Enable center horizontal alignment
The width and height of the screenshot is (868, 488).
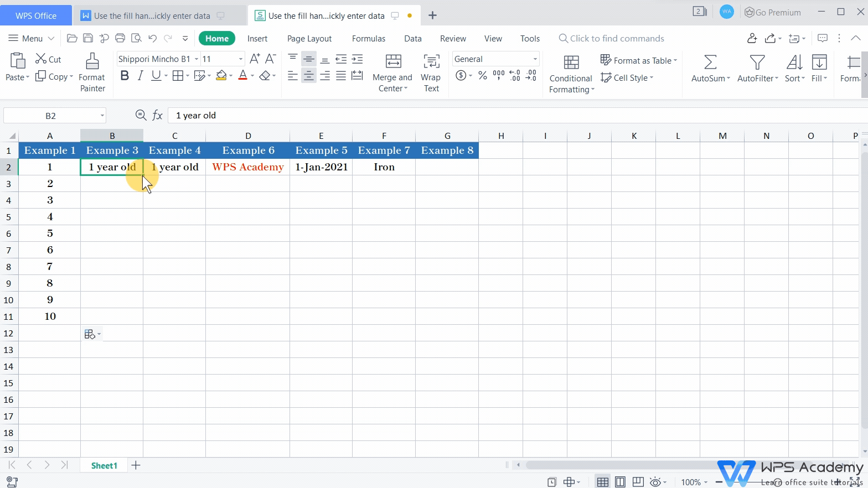click(x=309, y=76)
